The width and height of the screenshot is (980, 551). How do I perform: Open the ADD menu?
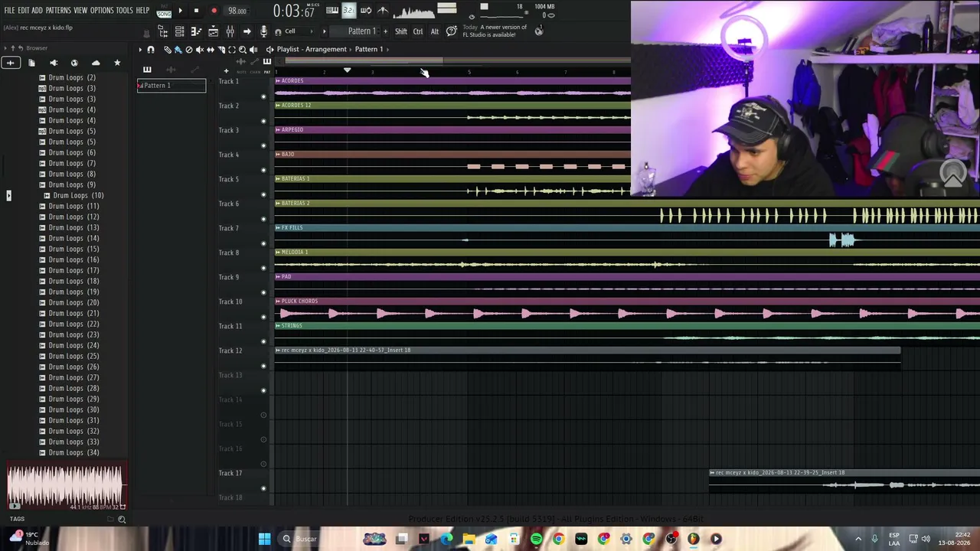coord(37,11)
